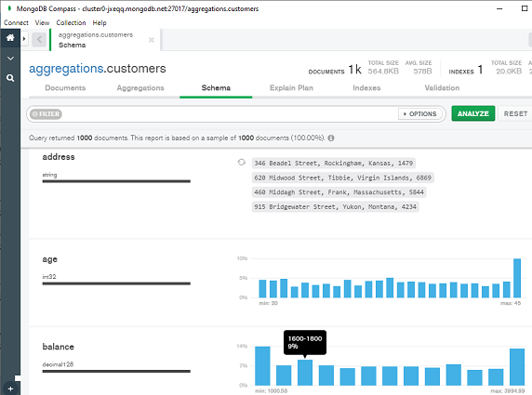
Task: Open the Connect menu
Action: click(x=16, y=22)
